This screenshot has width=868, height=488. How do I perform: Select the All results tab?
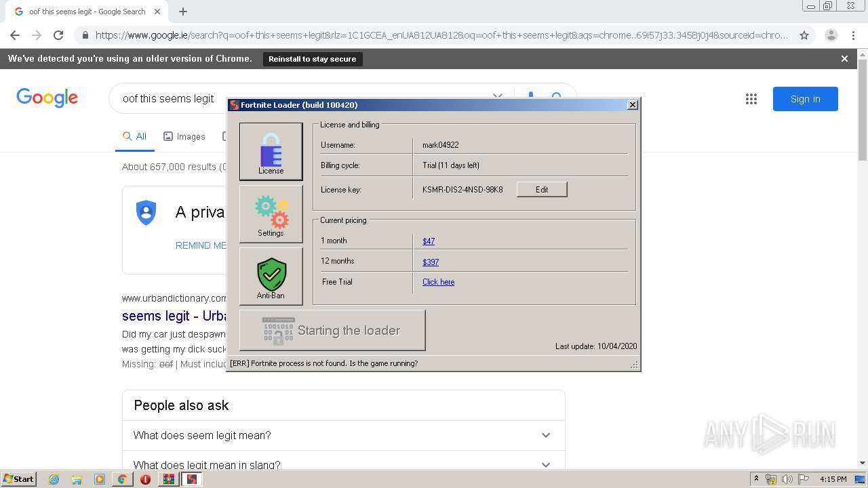click(x=134, y=136)
